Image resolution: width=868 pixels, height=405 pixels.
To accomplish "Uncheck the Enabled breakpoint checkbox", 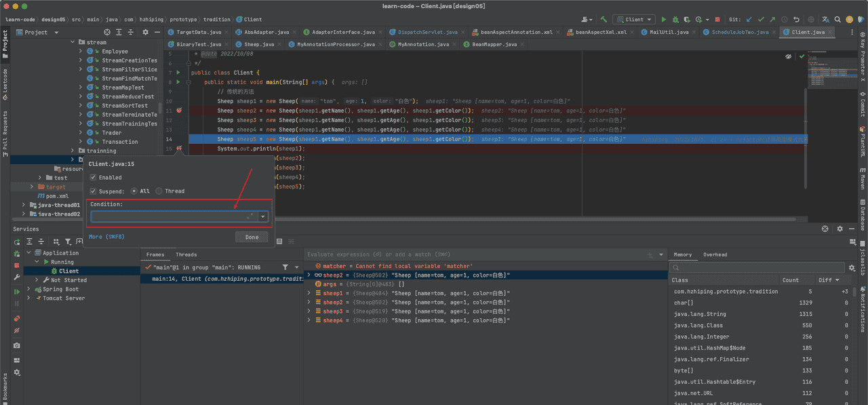I will (x=94, y=177).
